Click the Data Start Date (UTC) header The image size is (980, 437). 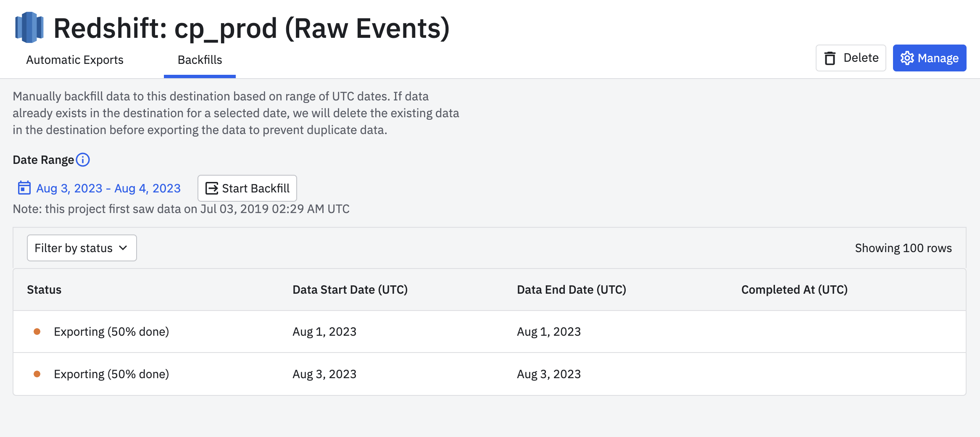click(x=350, y=290)
